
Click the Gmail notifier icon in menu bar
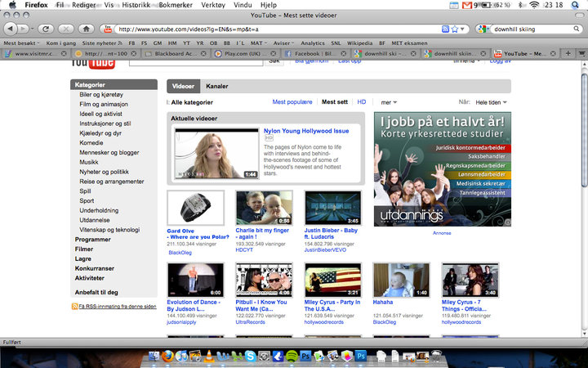(x=467, y=5)
